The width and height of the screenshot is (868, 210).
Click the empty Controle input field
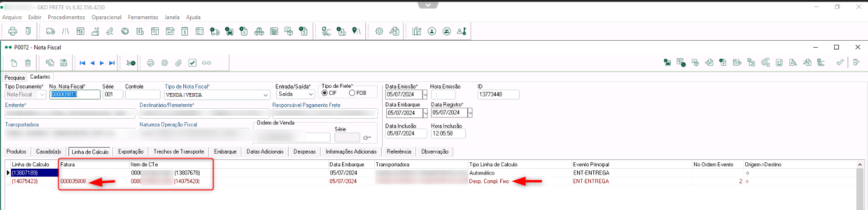[143, 94]
